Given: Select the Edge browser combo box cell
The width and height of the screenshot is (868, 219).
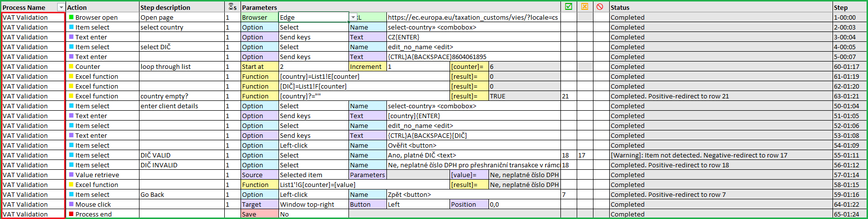Looking at the screenshot, I should coord(314,17).
